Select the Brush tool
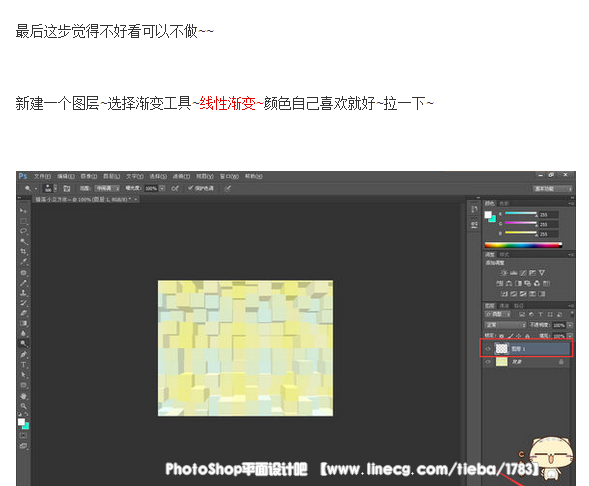Image resolution: width=589 pixels, height=486 pixels. pyautogui.click(x=23, y=283)
